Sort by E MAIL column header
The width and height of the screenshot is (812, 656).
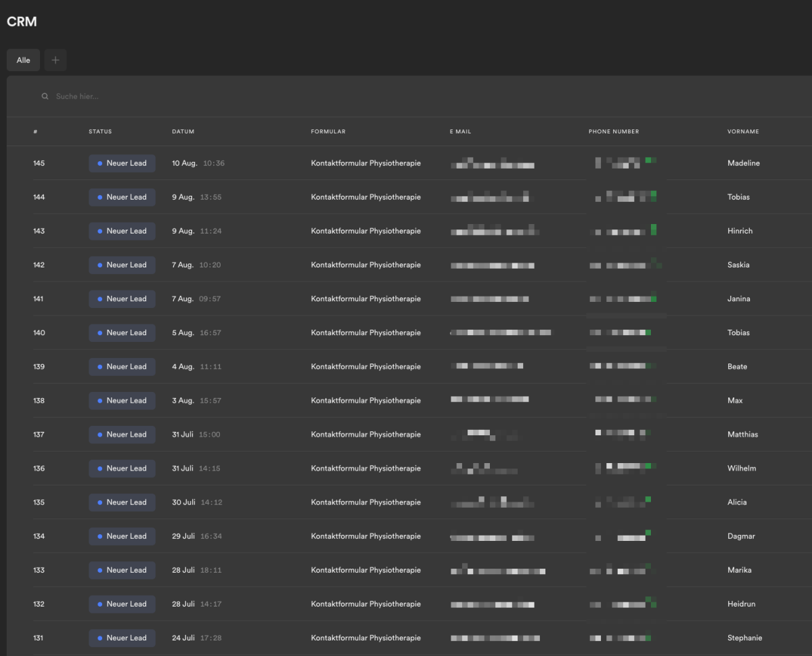click(x=460, y=131)
